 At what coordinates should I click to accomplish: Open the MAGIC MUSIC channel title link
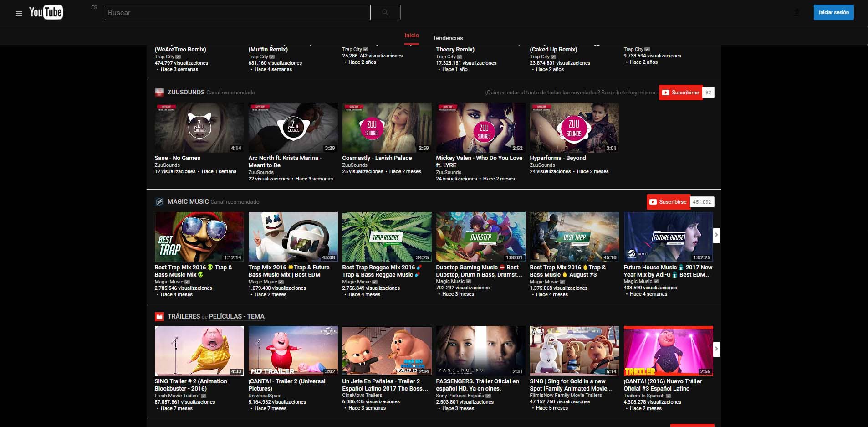(x=188, y=201)
